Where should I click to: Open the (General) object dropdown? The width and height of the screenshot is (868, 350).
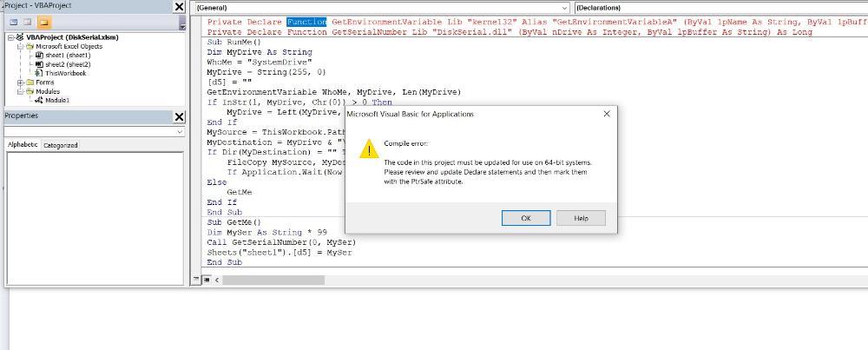pos(565,8)
